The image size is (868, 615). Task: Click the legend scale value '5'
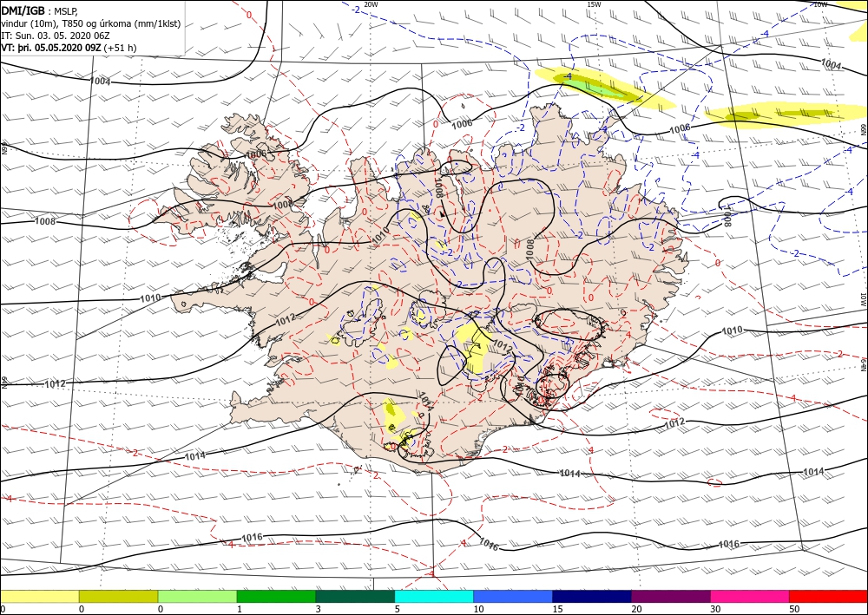tap(398, 610)
